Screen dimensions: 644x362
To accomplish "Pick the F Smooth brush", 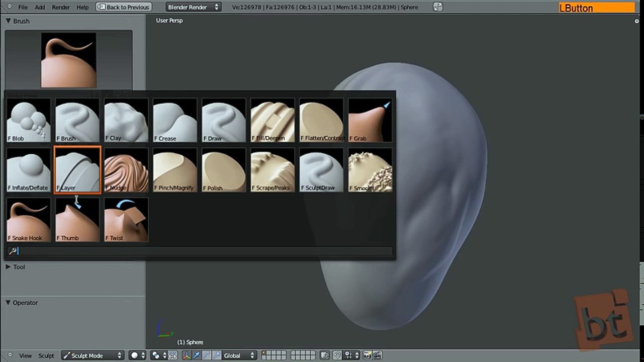I will pos(370,170).
